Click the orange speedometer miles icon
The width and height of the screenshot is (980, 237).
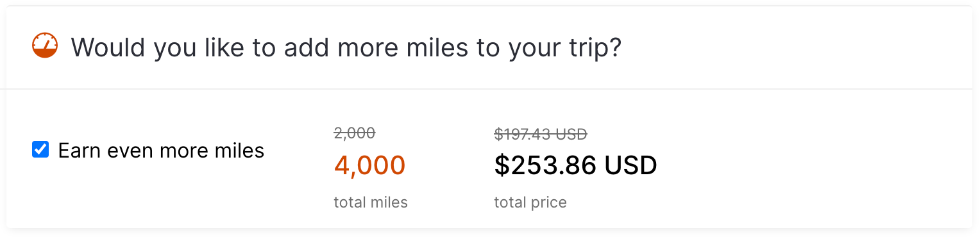click(x=45, y=45)
